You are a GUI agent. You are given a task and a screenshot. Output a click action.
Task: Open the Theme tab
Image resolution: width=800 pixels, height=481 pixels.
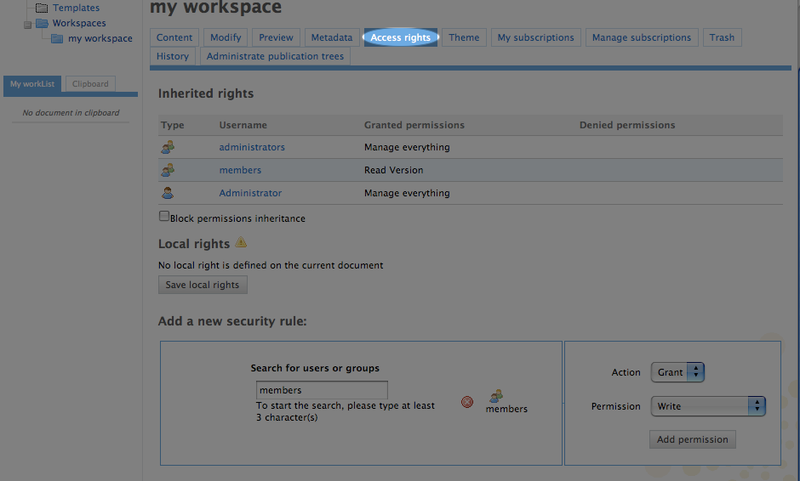coord(464,37)
